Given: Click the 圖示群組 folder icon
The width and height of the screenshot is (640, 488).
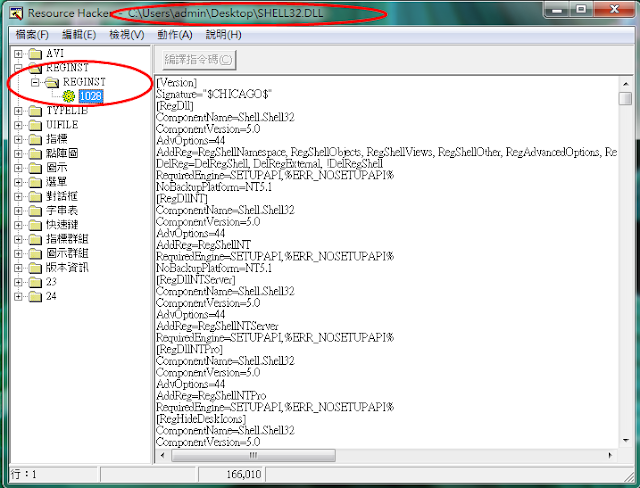Looking at the screenshot, I should (36, 254).
